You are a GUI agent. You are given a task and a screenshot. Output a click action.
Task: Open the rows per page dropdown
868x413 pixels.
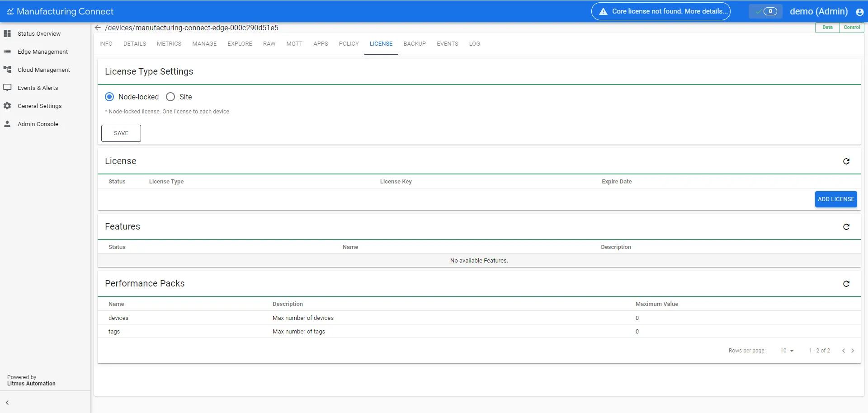tap(787, 351)
